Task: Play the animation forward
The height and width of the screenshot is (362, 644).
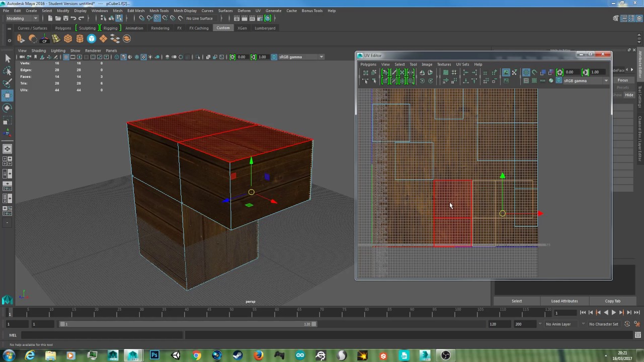Action: (x=613, y=313)
